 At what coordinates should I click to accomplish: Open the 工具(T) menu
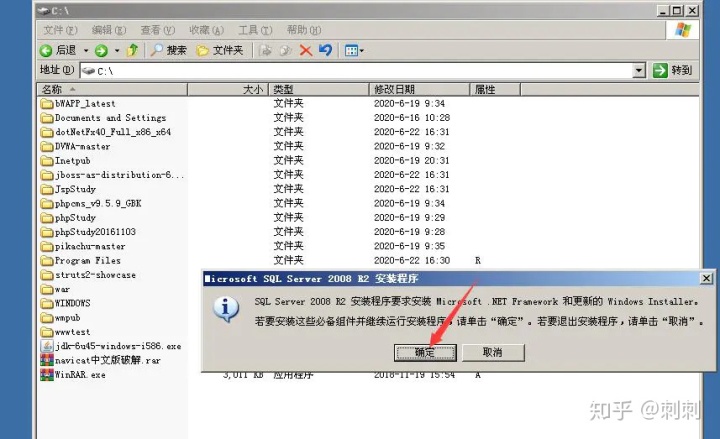coord(255,30)
